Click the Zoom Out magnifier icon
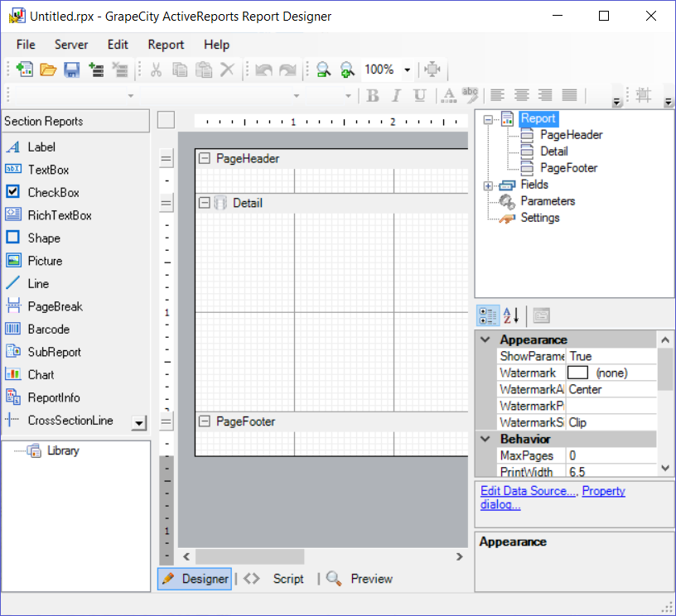676x616 pixels. 323,70
